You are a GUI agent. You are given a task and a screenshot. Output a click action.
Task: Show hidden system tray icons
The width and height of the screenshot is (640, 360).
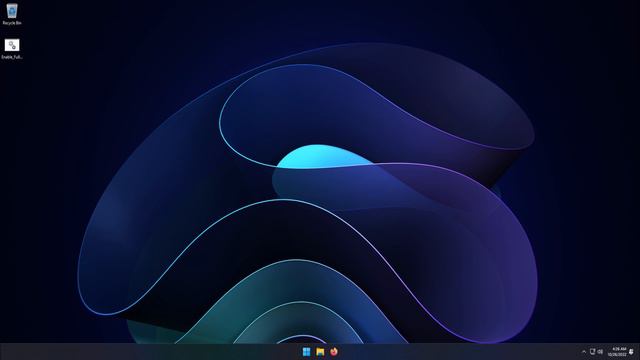584,352
